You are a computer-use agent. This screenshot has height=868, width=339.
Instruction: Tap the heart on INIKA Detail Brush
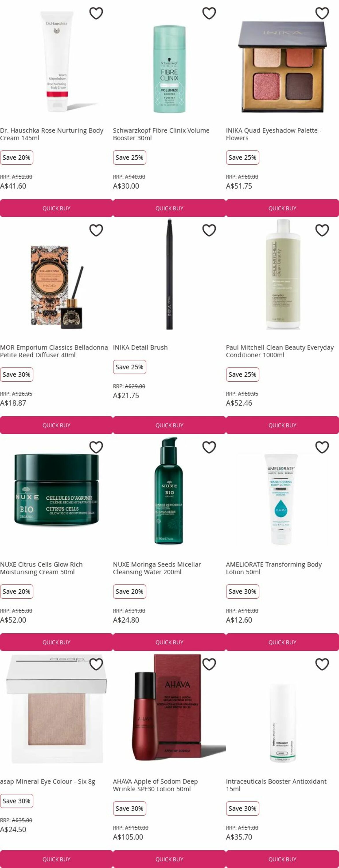(209, 230)
